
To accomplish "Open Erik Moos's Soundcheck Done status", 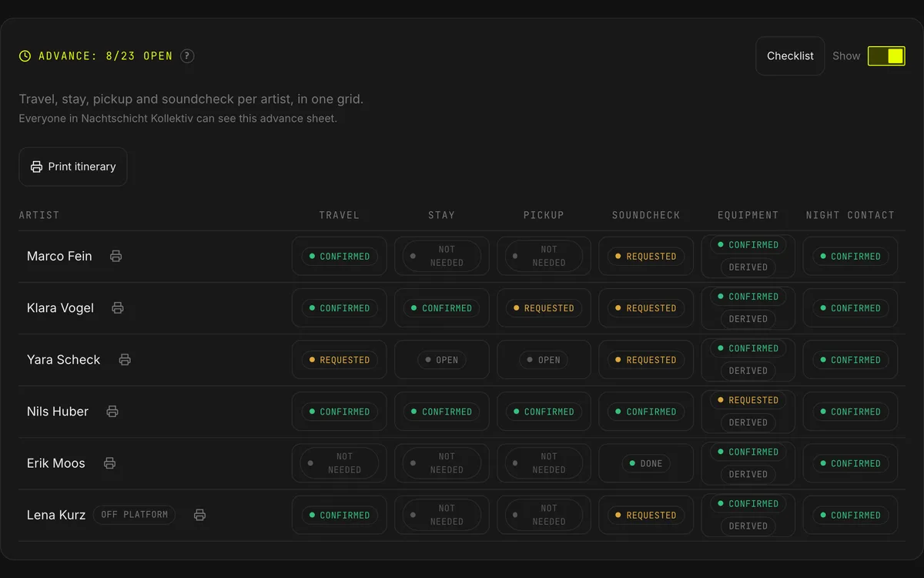I will tap(646, 463).
